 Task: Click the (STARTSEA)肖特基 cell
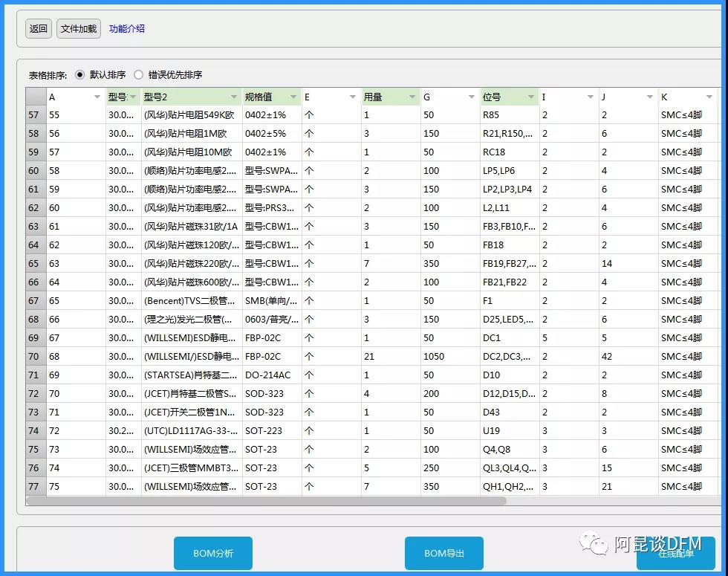point(192,375)
